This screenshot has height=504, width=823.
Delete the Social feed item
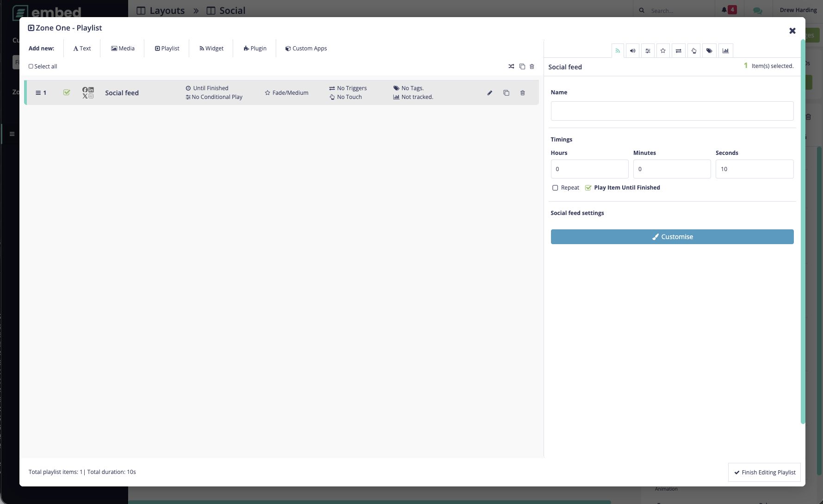coord(522,92)
